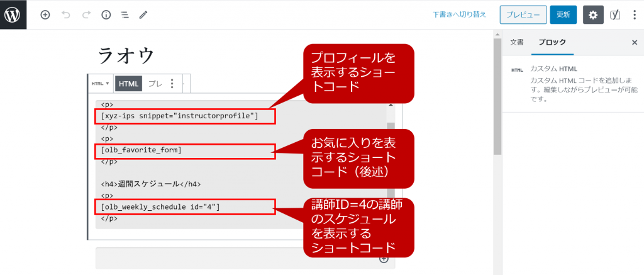
Task: Switch the block to HTML view
Action: [128, 84]
